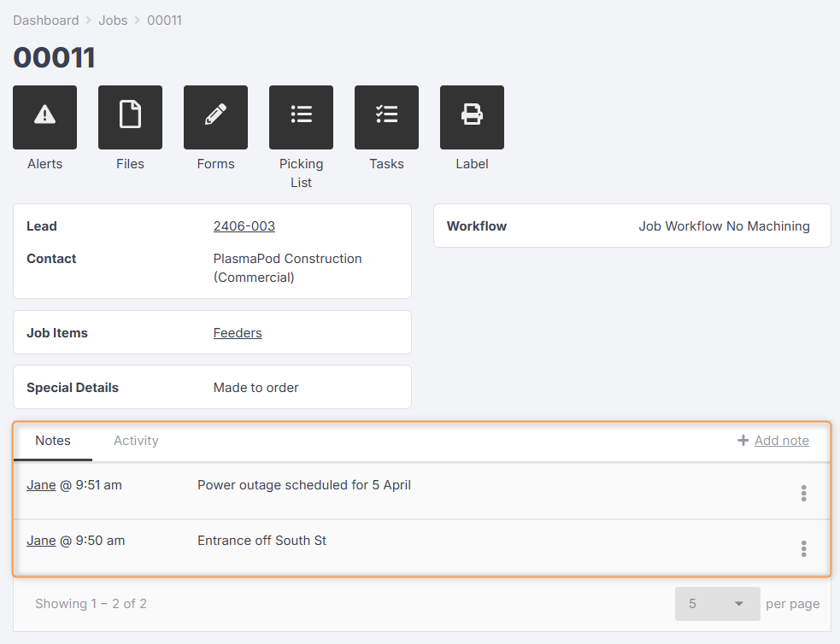Click the Alerts caption under the icon

[x=45, y=164]
